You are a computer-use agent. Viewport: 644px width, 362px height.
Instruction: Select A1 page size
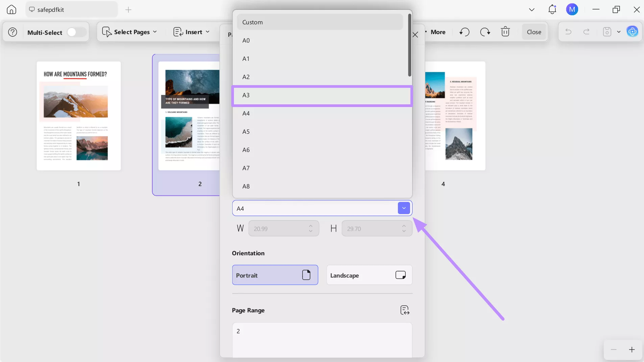(320, 59)
